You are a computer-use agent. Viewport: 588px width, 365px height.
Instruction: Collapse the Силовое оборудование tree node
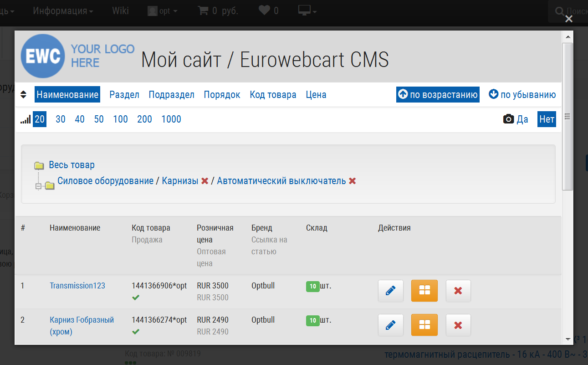[38, 186]
